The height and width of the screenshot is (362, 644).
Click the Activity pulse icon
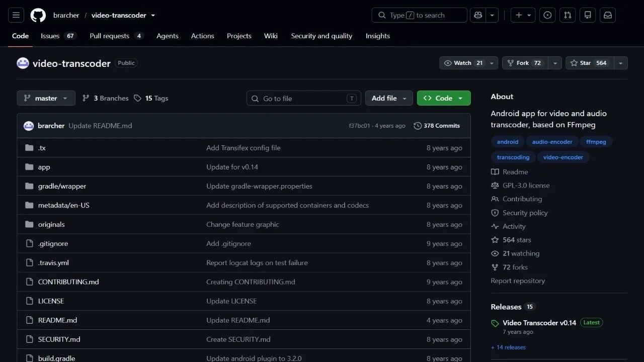click(495, 226)
